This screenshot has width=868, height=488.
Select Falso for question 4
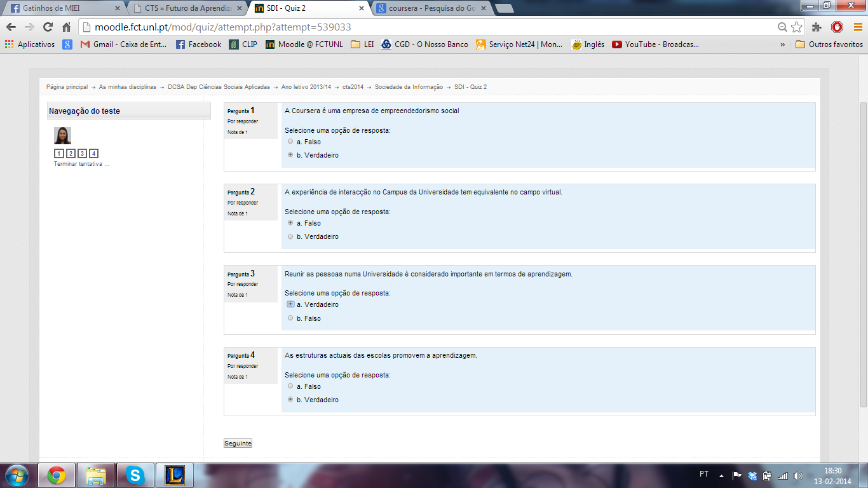tap(290, 386)
